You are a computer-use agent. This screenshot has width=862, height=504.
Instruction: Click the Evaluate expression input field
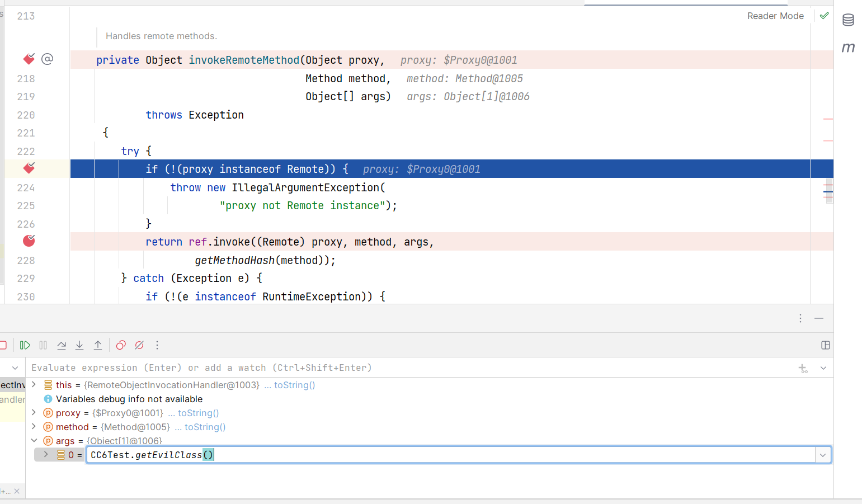(x=392, y=368)
